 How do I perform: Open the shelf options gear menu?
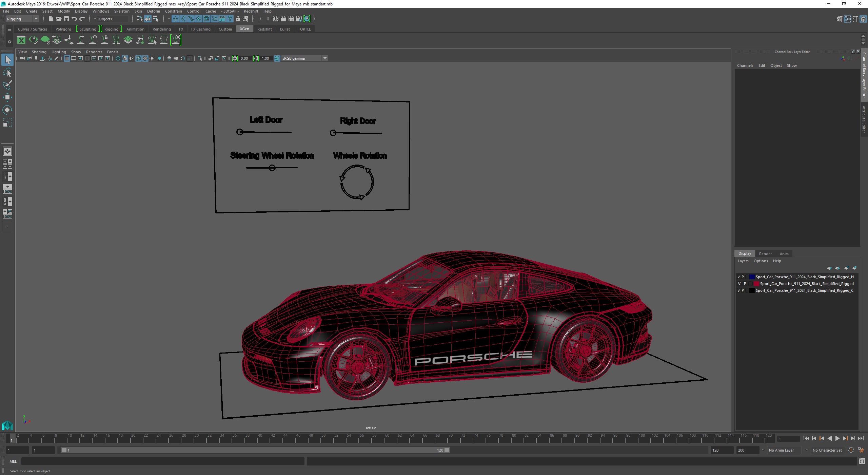pyautogui.click(x=9, y=42)
